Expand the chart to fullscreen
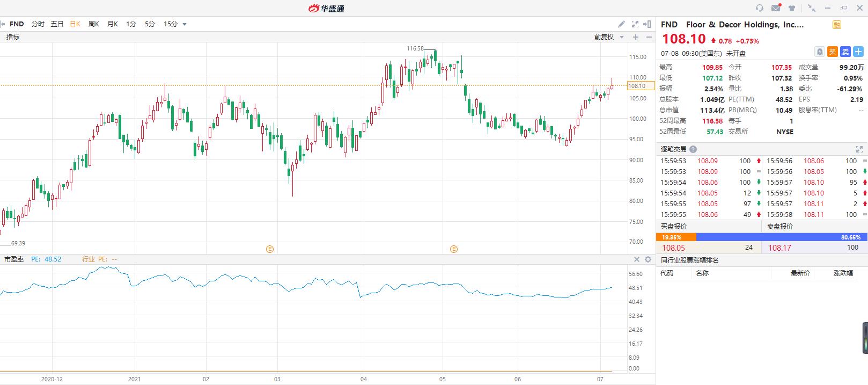 click(635, 24)
